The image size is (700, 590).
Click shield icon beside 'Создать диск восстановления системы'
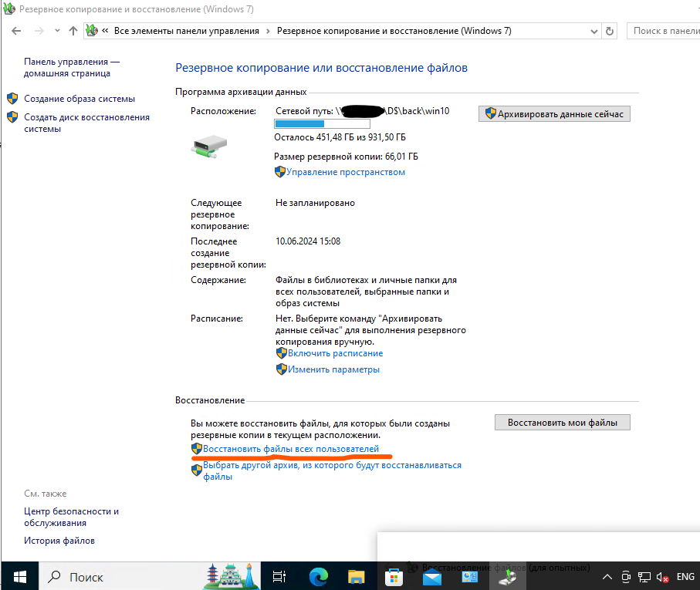12,117
